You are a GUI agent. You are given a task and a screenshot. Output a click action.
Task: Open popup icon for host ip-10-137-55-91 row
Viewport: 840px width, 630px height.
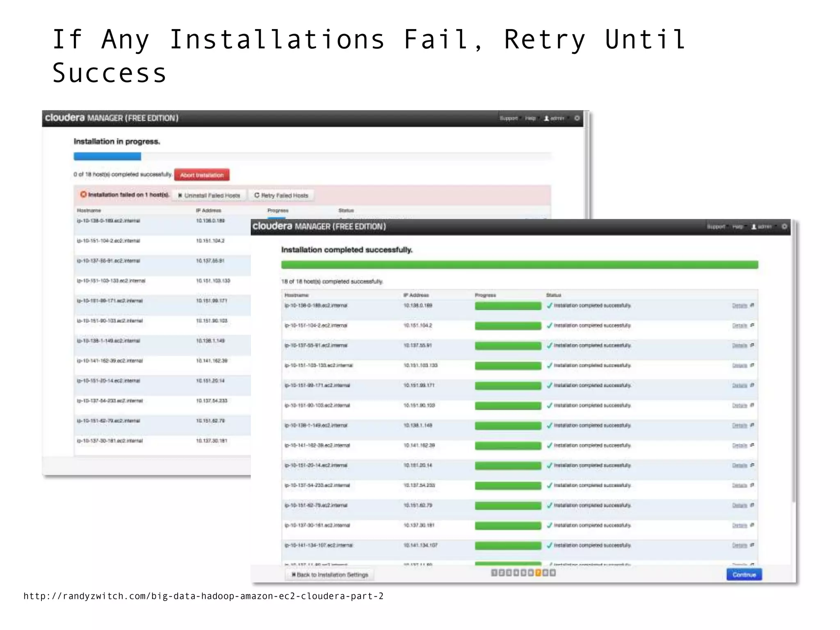tap(752, 345)
